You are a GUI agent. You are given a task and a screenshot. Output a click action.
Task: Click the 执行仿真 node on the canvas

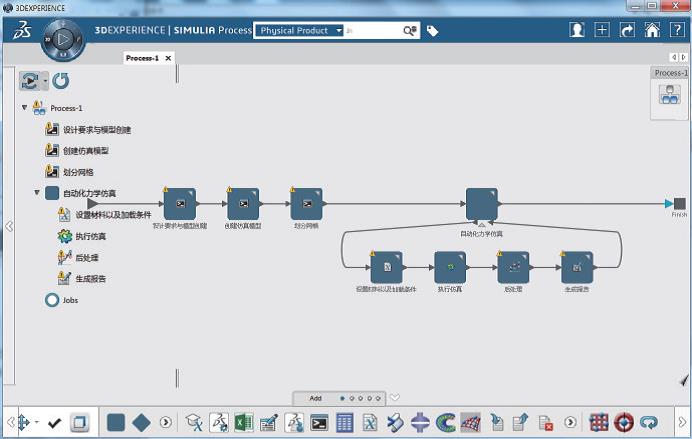[450, 267]
